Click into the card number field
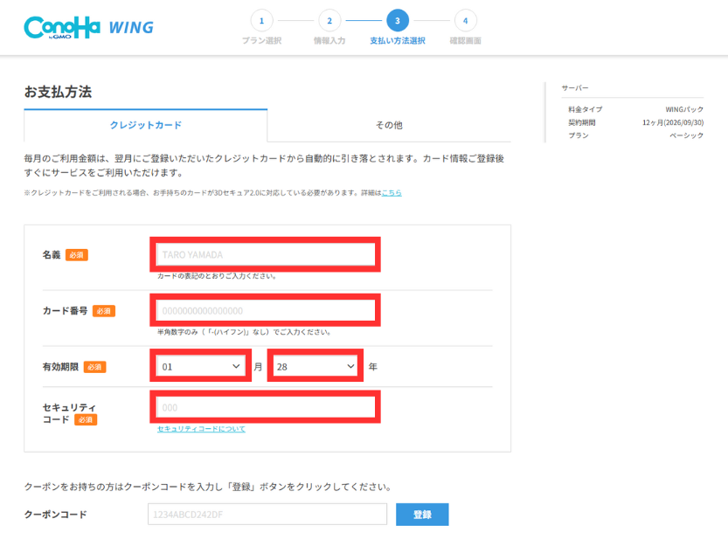The height and width of the screenshot is (560, 728). pyautogui.click(x=265, y=311)
